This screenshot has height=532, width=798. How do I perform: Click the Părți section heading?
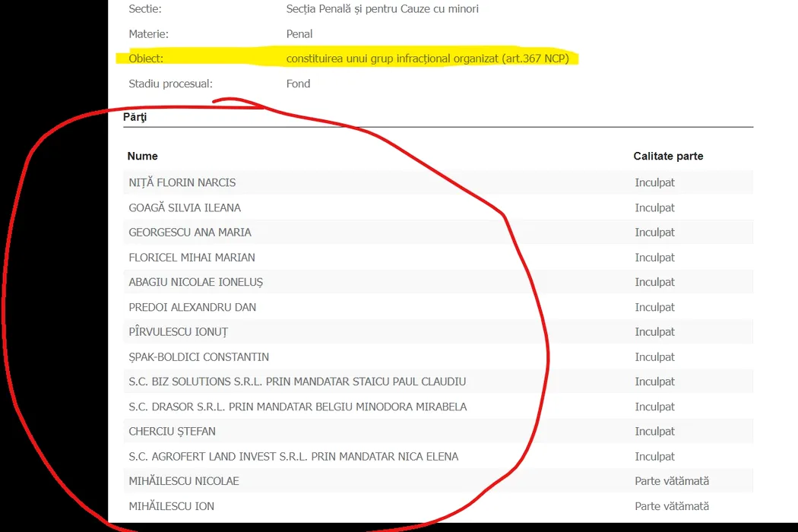point(135,117)
